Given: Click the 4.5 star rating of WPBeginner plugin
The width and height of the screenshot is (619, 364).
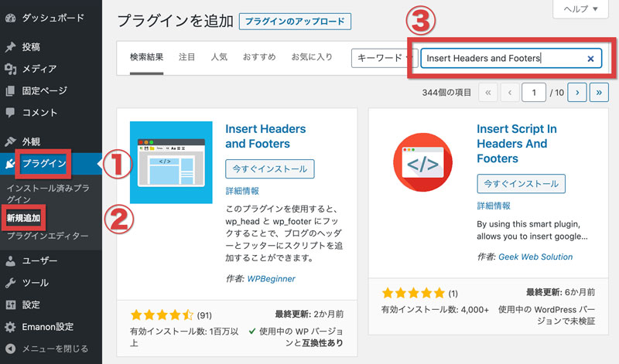Looking at the screenshot, I should (162, 315).
